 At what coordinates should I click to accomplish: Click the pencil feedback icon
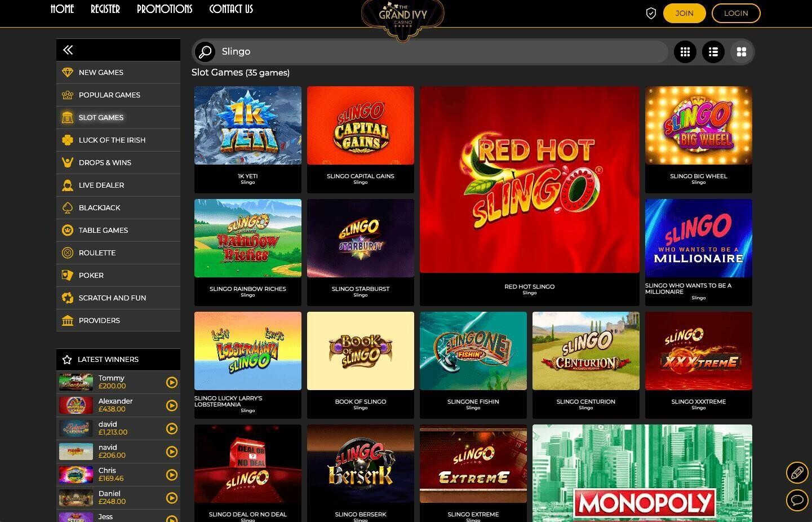797,472
